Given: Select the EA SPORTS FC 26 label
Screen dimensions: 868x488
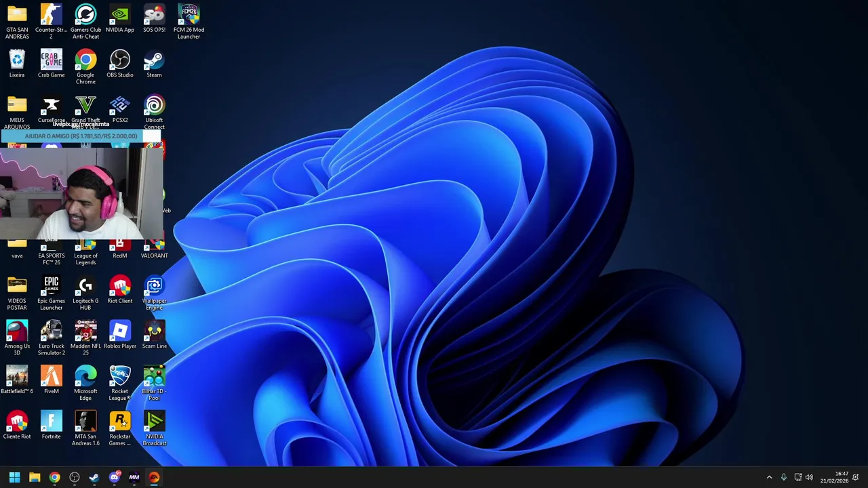Looking at the screenshot, I should (x=52, y=259).
